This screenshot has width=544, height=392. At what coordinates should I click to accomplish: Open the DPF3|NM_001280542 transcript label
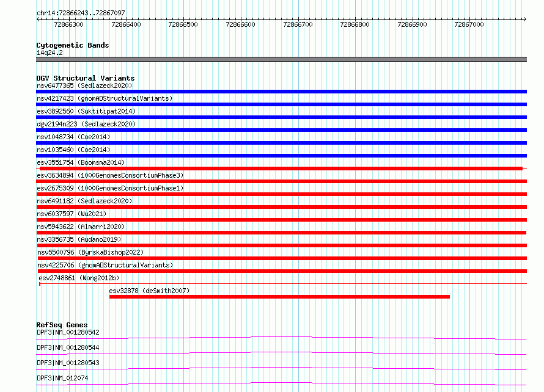click(x=68, y=332)
